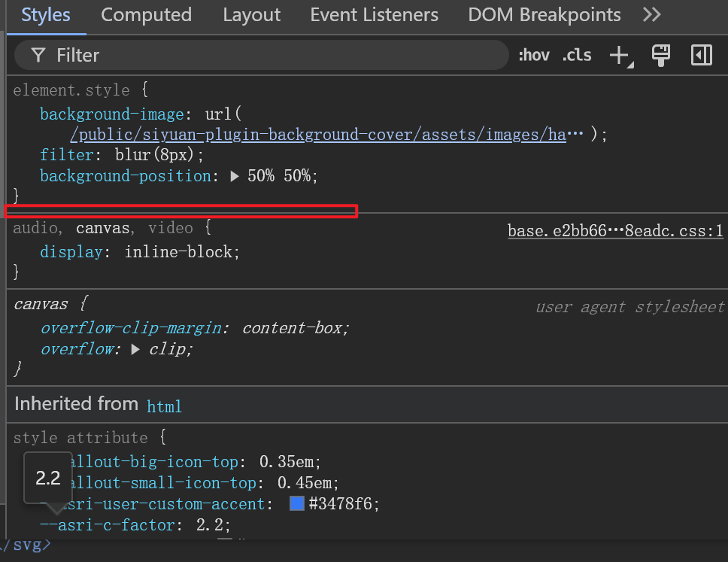Toggle the computed styles sidebar icon
This screenshot has height=562, width=728.
[x=702, y=55]
